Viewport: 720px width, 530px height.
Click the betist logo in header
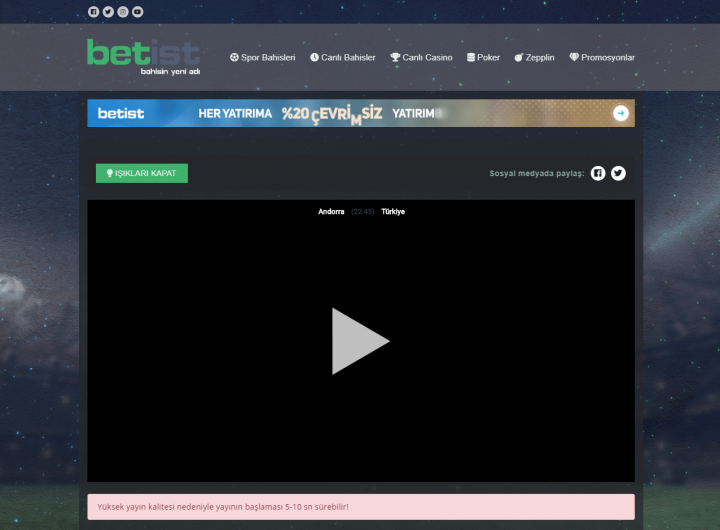pos(144,57)
